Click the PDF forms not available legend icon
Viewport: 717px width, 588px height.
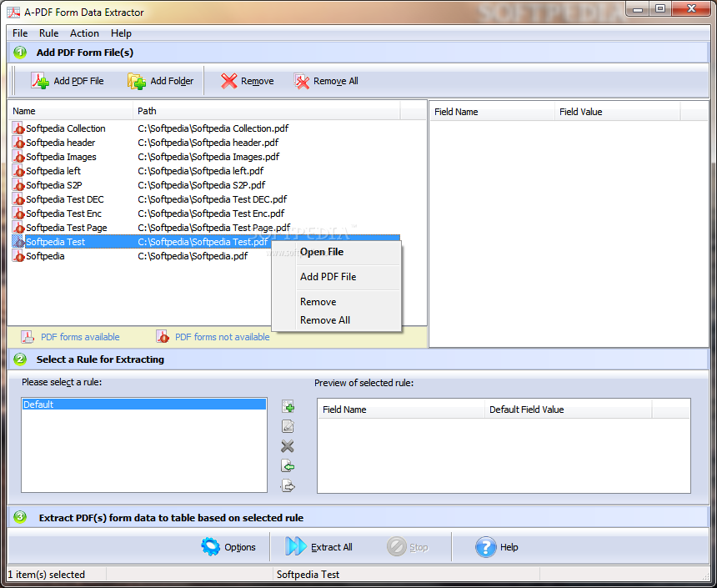click(x=163, y=337)
